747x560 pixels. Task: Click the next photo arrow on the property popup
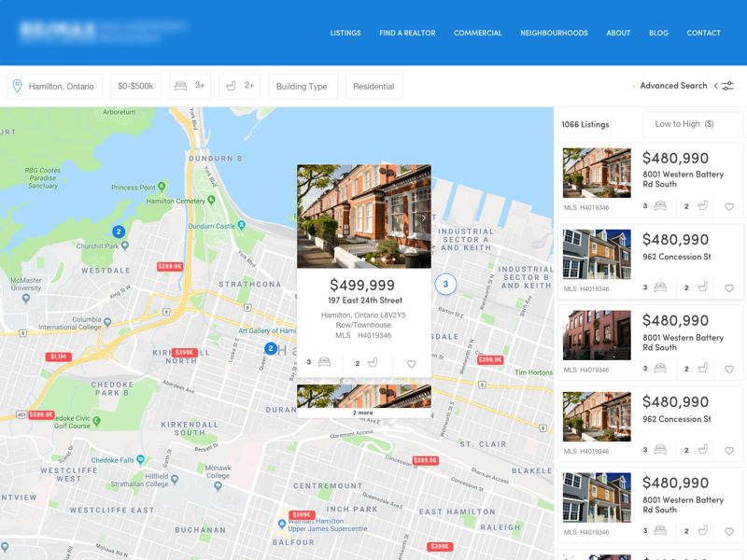[423, 217]
